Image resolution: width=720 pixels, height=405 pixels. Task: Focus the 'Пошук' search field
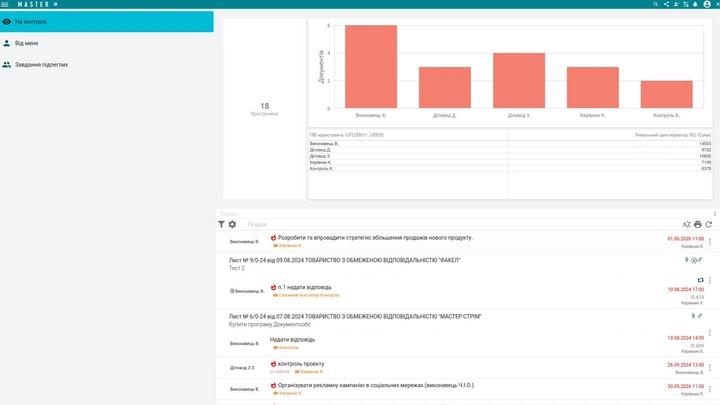(x=459, y=225)
